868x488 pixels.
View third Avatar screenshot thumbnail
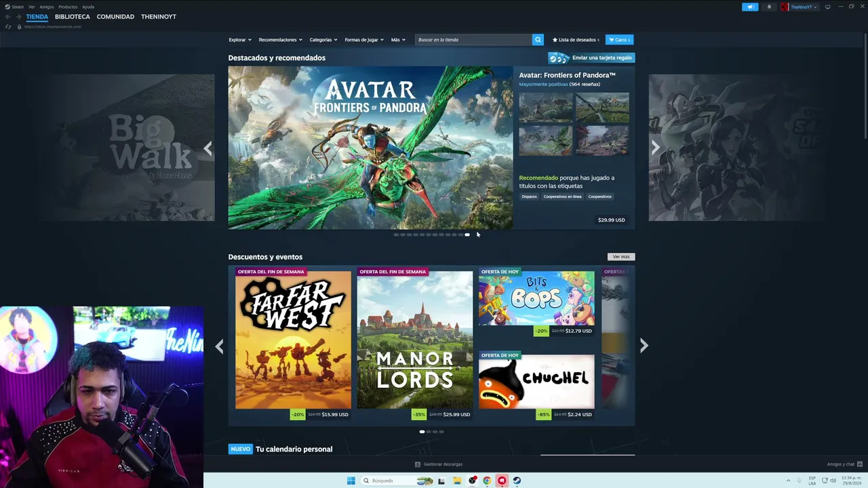[546, 140]
